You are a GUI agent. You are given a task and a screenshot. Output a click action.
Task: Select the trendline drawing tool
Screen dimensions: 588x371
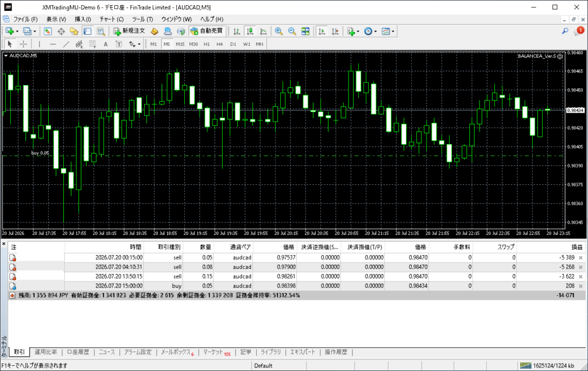66,44
